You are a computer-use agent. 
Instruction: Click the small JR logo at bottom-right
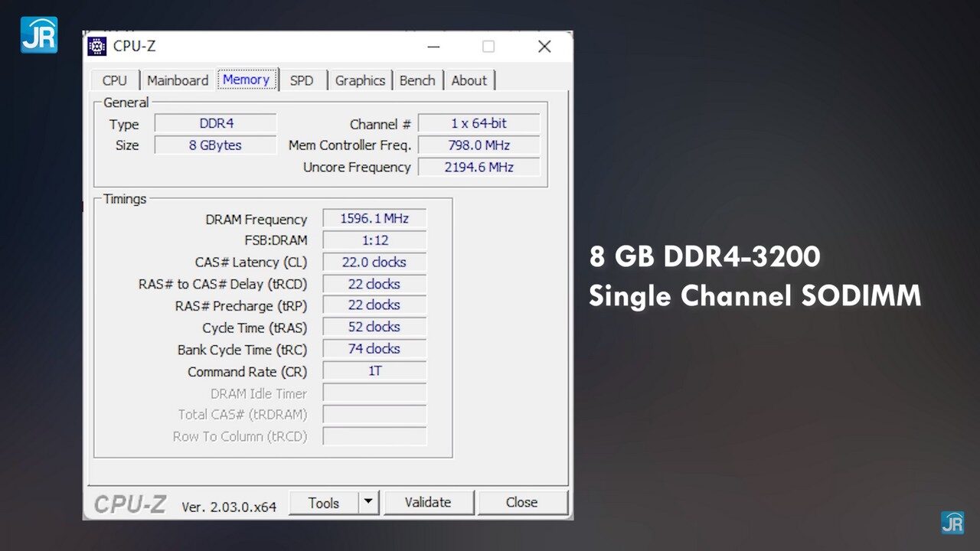(x=952, y=523)
